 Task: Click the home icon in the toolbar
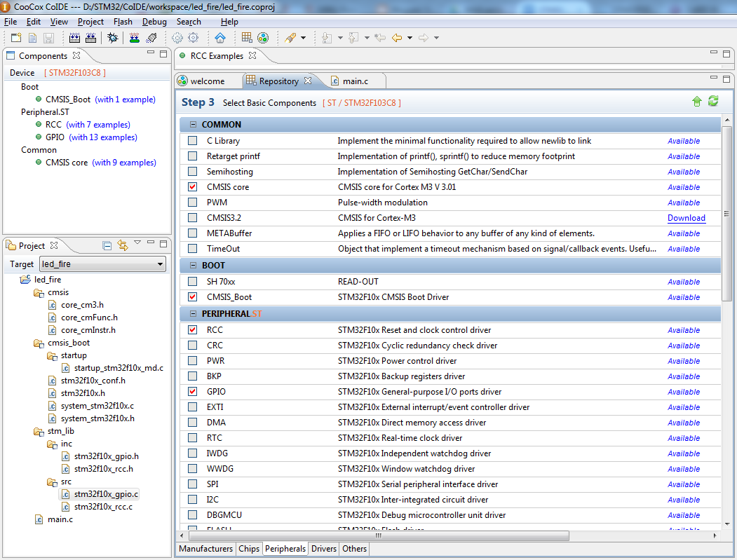(220, 38)
